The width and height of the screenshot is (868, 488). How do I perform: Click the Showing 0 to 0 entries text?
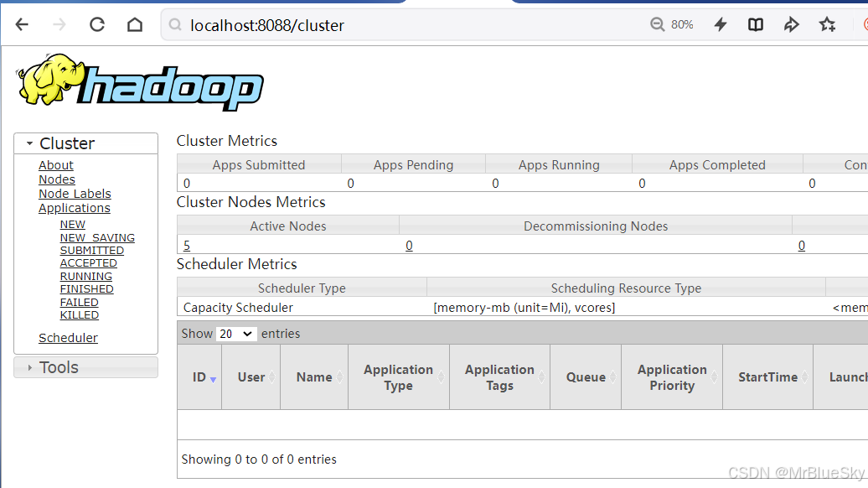(259, 459)
